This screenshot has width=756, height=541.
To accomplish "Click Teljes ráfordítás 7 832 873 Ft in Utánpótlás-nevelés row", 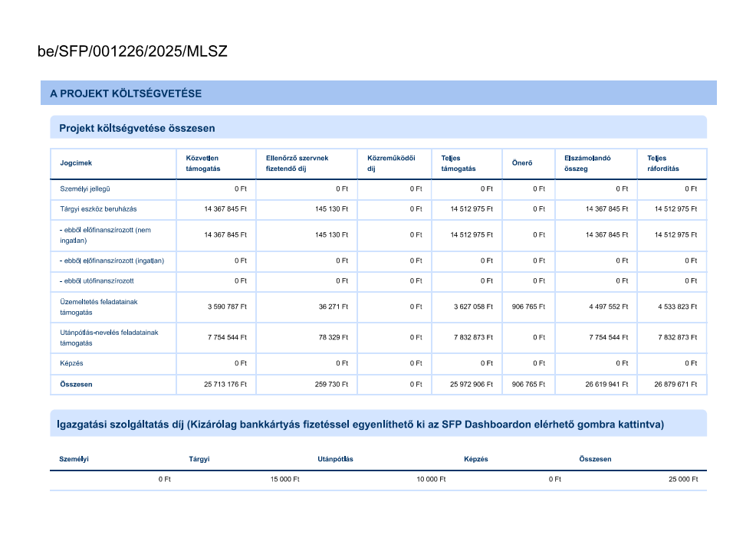I will pos(678,337).
